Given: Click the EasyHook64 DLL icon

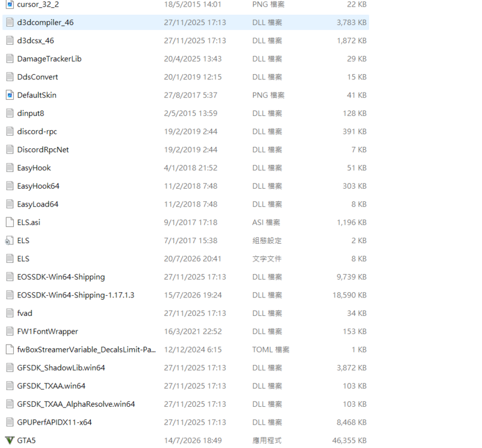Looking at the screenshot, I should 10,186.
